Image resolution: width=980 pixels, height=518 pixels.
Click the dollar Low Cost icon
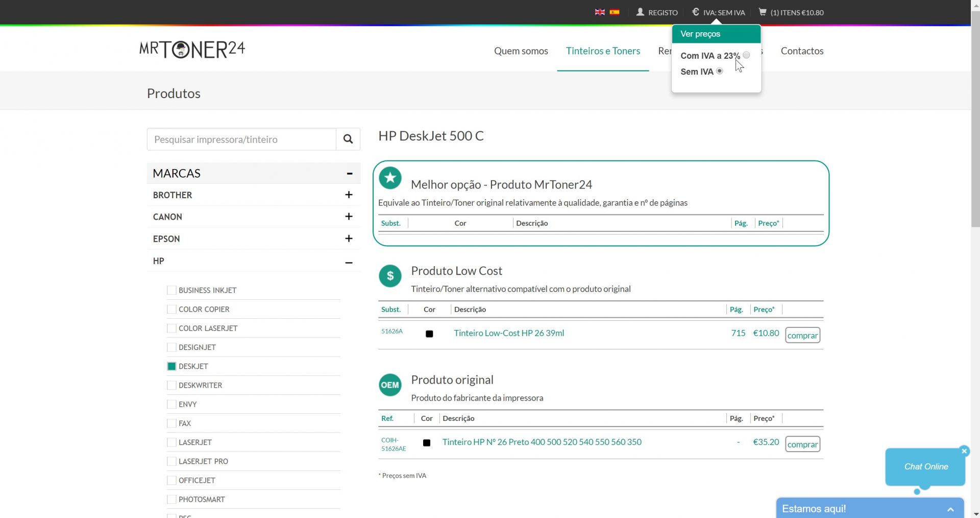(390, 276)
